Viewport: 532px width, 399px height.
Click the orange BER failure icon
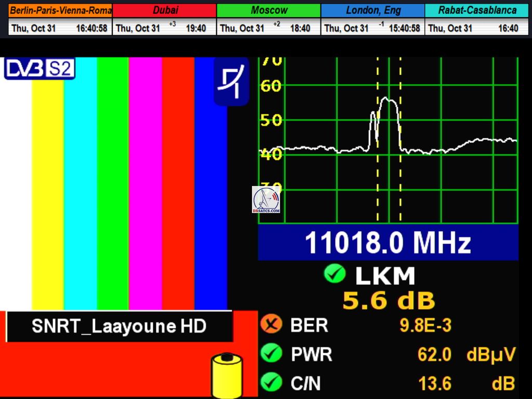click(271, 325)
